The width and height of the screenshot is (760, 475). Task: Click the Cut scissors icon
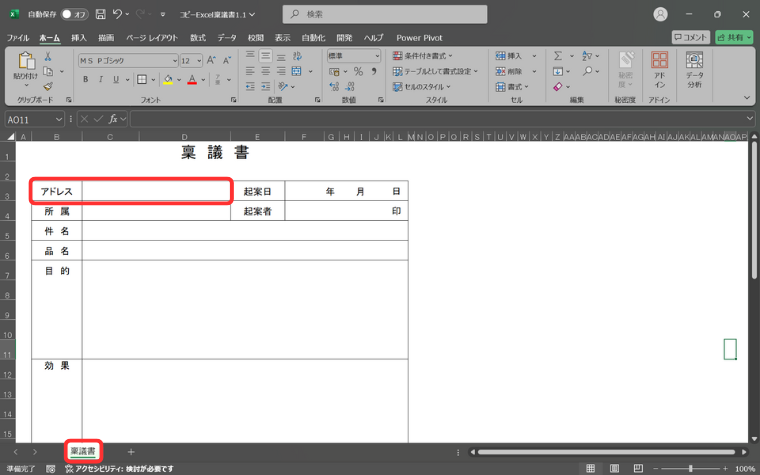(48, 58)
